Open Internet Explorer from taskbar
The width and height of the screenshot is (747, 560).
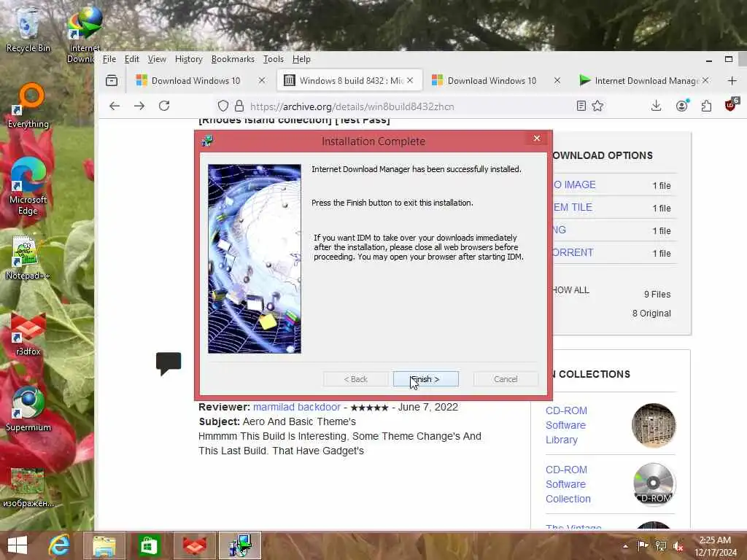pyautogui.click(x=59, y=545)
